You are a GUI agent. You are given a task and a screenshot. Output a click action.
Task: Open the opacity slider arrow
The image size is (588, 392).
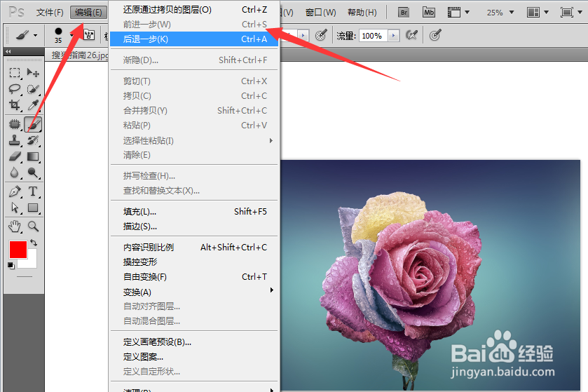coord(303,36)
